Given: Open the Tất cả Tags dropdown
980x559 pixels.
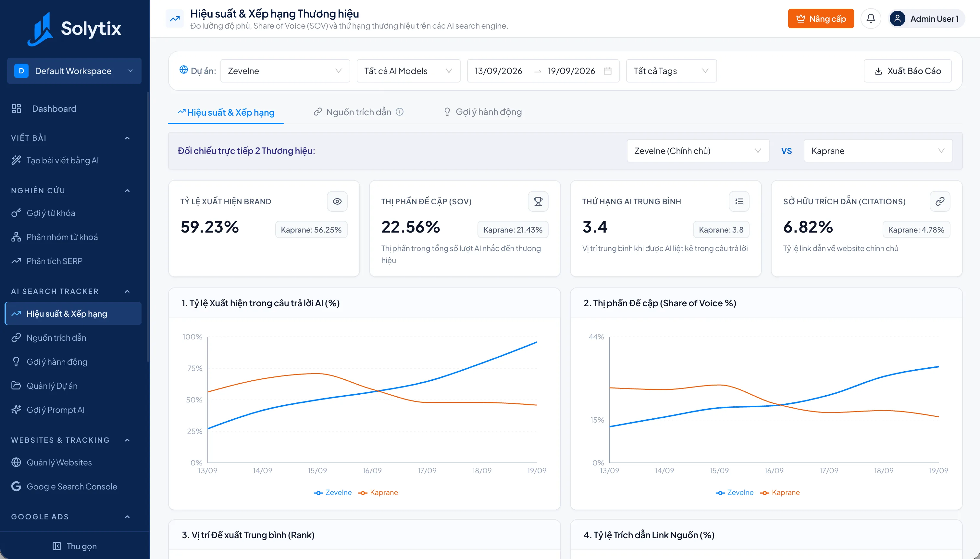Looking at the screenshot, I should (671, 70).
